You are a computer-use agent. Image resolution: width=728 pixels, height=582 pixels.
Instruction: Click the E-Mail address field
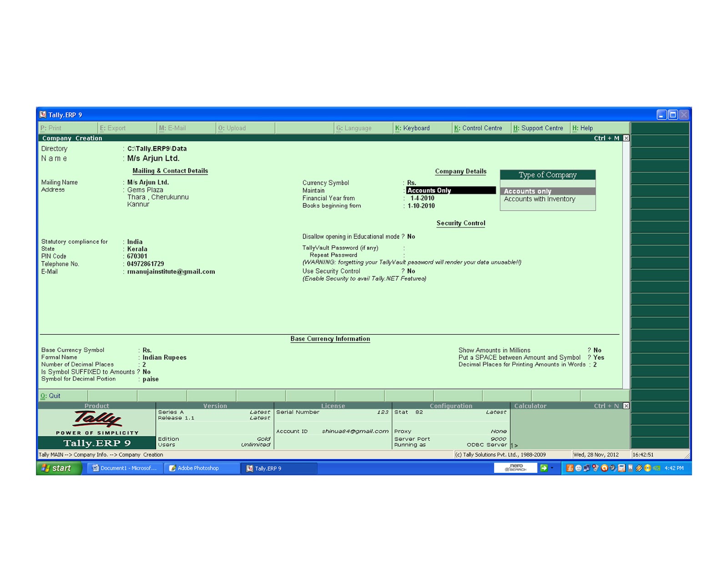pyautogui.click(x=171, y=271)
